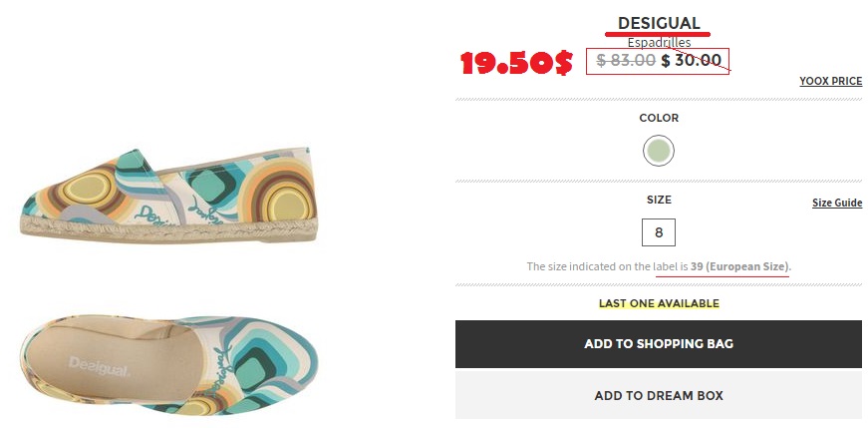Click the crossed-out $ 83.00 original price
This screenshot has height=428, width=868.
(626, 61)
